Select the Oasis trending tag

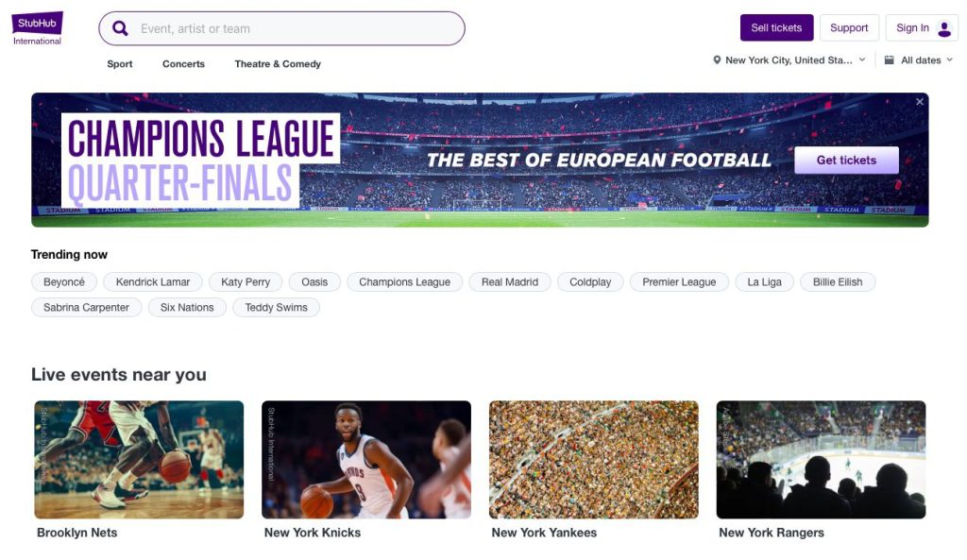tap(314, 281)
